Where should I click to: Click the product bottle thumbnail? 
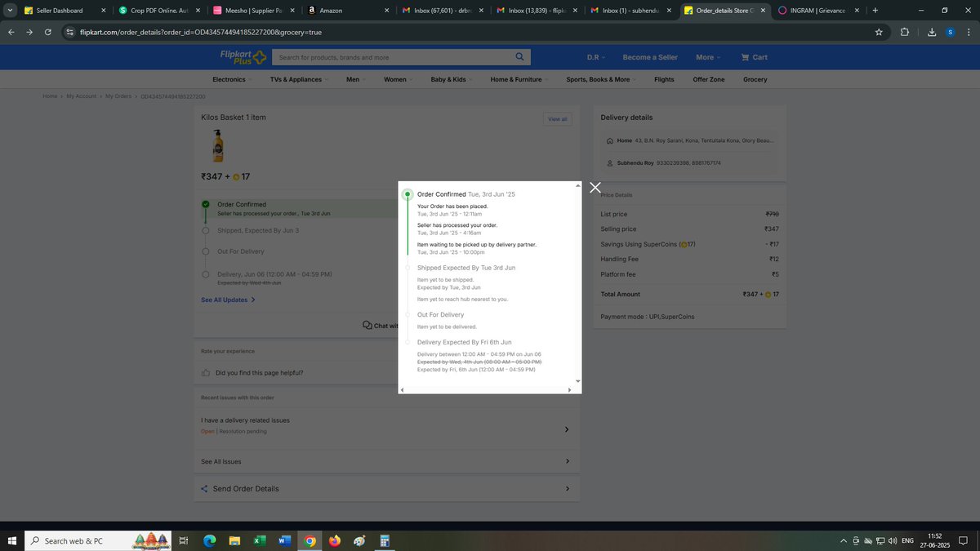tap(217, 145)
